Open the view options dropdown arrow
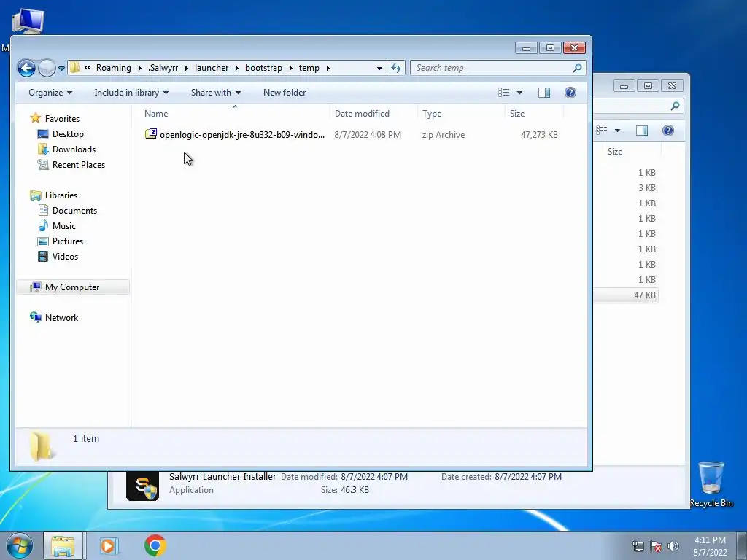Screen dimensions: 747x560 pyautogui.click(x=519, y=93)
